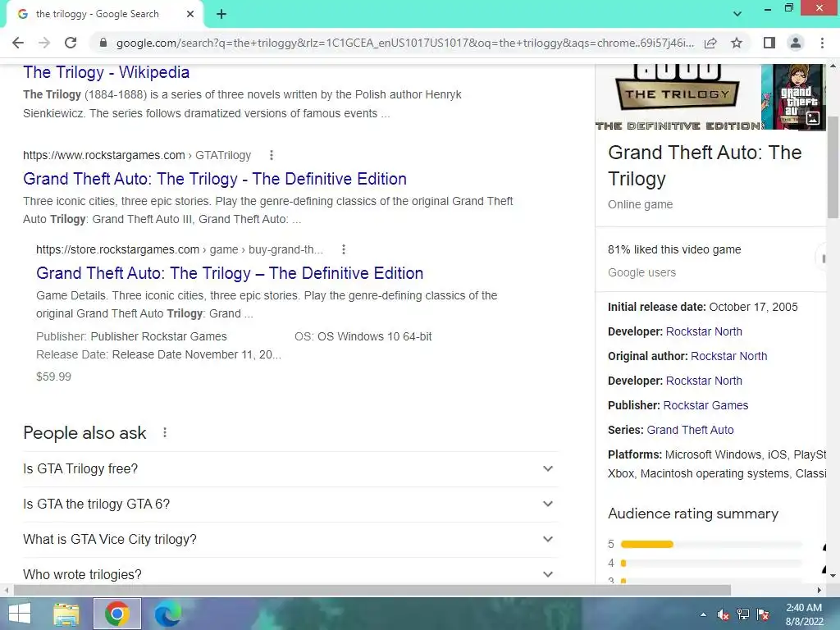This screenshot has height=630, width=840.
Task: Click the address bar URL
Action: [x=404, y=43]
